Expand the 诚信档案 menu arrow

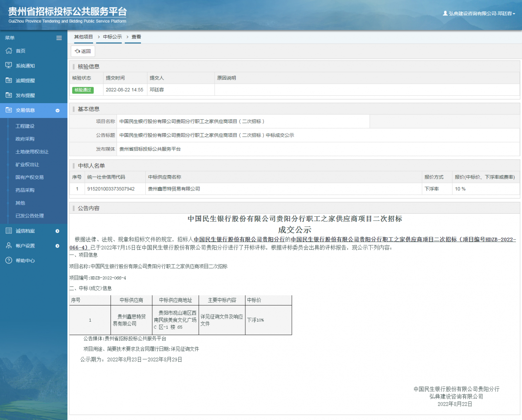pos(57,231)
